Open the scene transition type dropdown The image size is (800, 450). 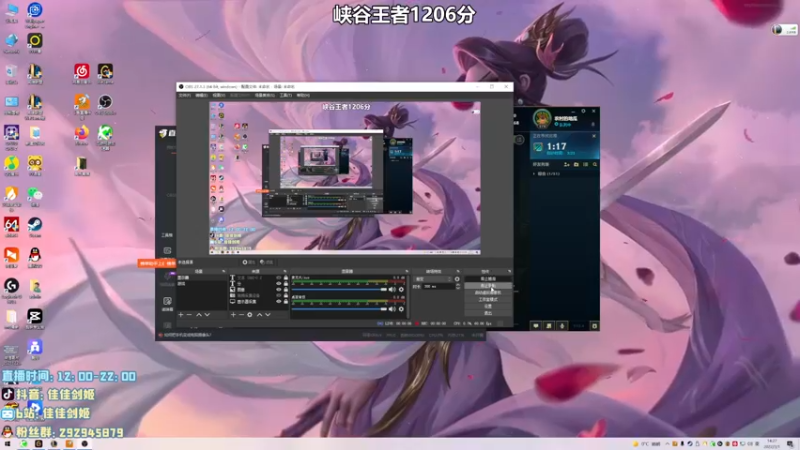coord(433,279)
